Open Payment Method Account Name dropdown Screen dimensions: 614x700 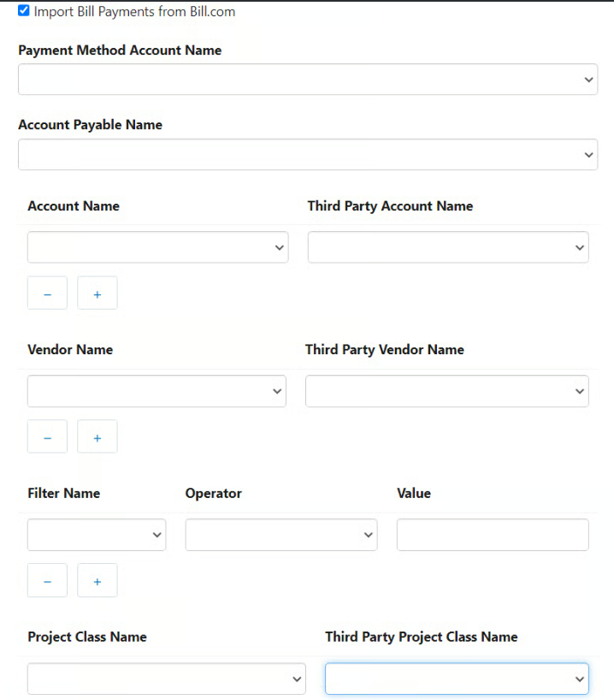click(x=307, y=80)
